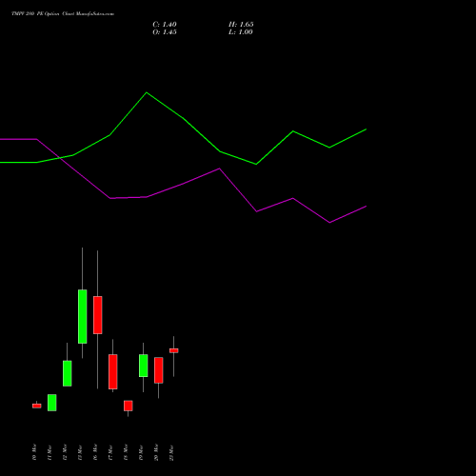The height and width of the screenshot is (476, 476).
Task: Select the small red candlestick for 18 Mar
Action: tap(129, 406)
